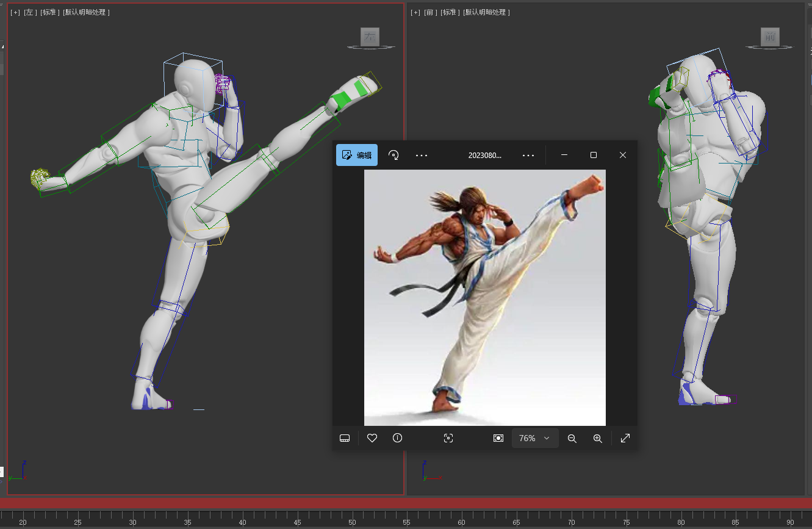
Task: Click frame 20 on the timeline
Action: click(x=23, y=522)
